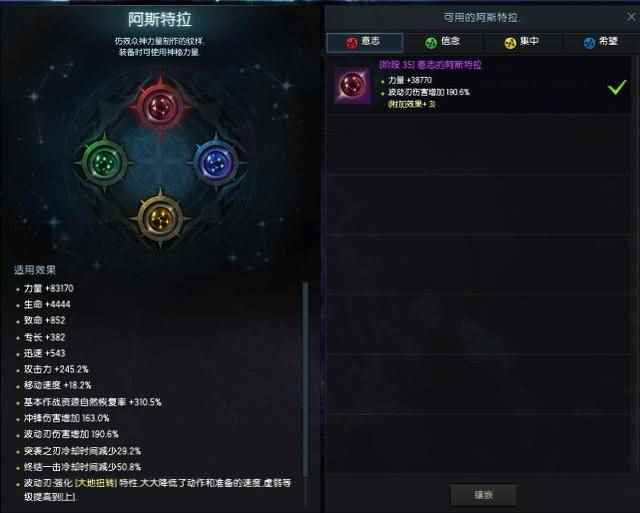The image size is (640, 513).
Task: Click the yellow icon on the 集中 tab
Action: (x=510, y=42)
